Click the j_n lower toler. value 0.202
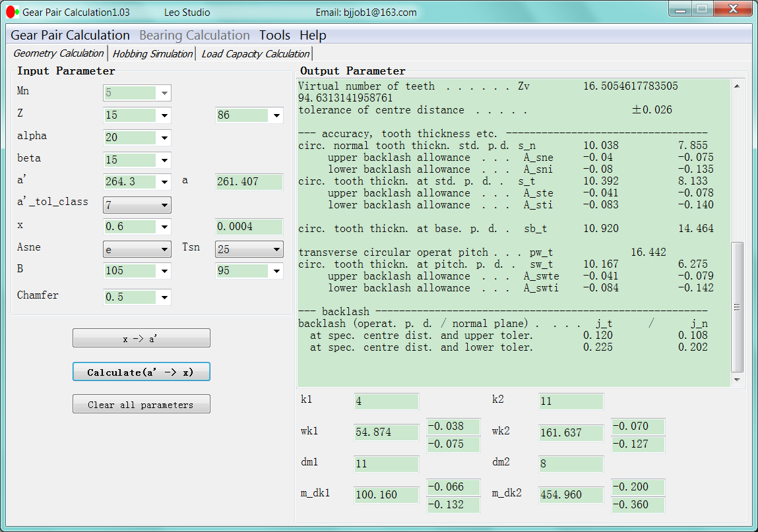The image size is (758, 532). 693,347
